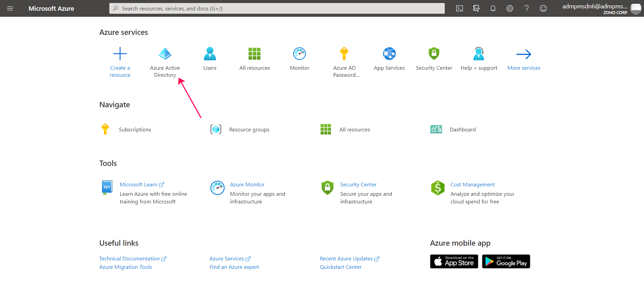Click the Create a resource plus icon
The width and height of the screenshot is (644, 304).
tap(120, 54)
